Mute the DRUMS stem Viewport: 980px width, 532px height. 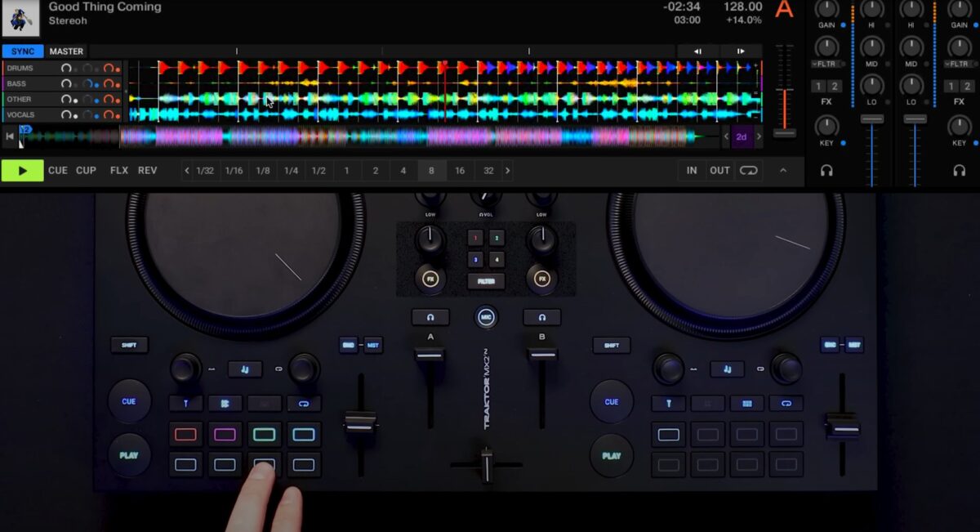[75, 69]
